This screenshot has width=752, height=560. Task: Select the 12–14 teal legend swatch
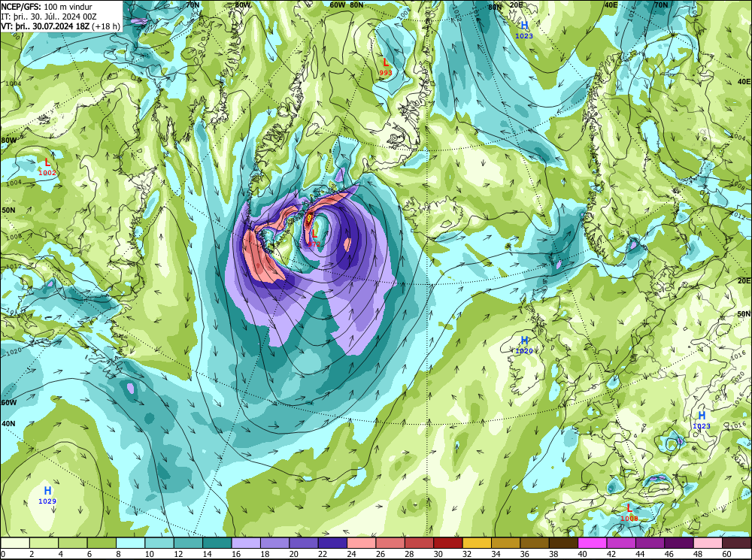[x=189, y=543]
